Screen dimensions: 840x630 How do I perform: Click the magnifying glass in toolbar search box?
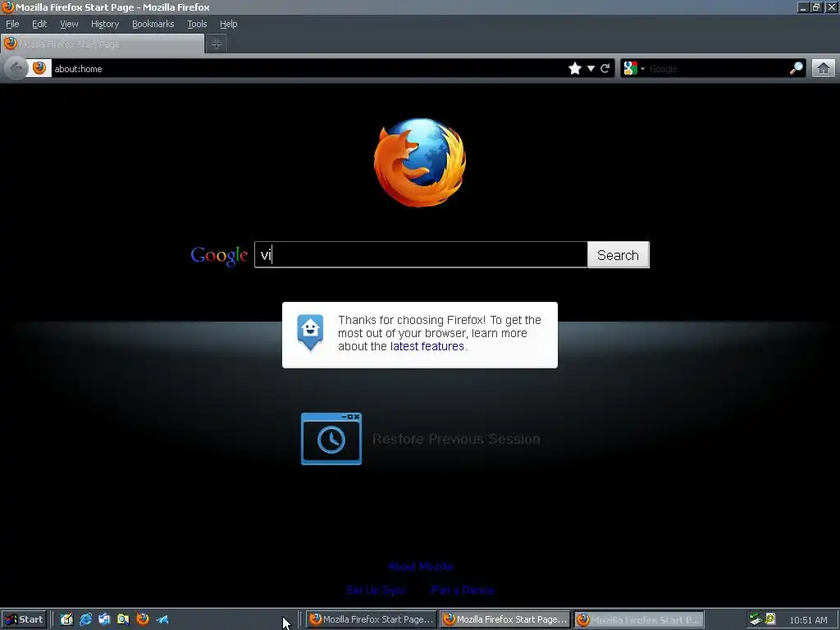[x=796, y=68]
